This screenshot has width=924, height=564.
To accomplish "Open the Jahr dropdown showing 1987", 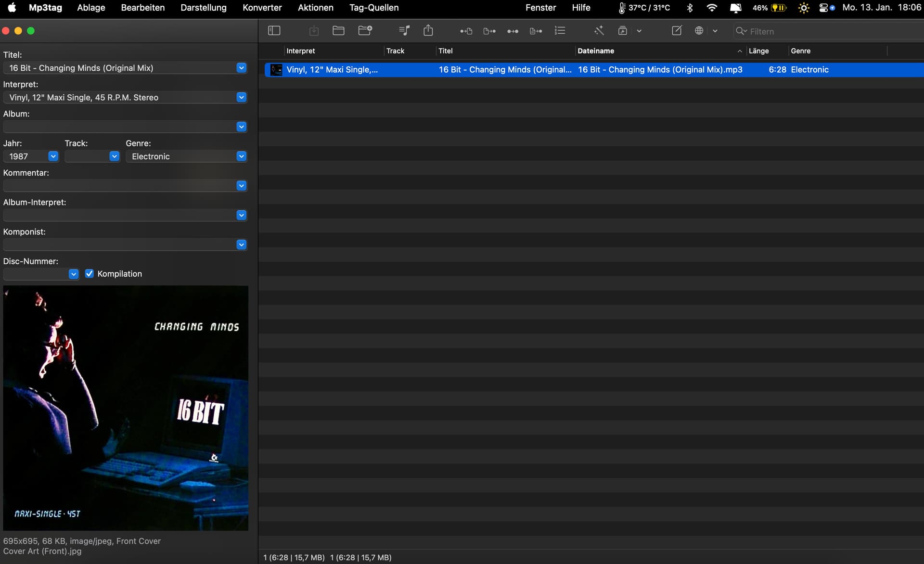I will (x=53, y=156).
